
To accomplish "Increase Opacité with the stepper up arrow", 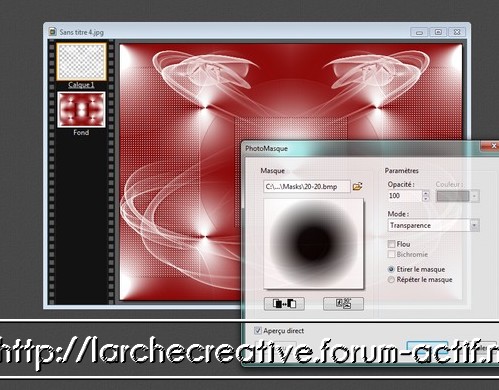I will tap(426, 193).
